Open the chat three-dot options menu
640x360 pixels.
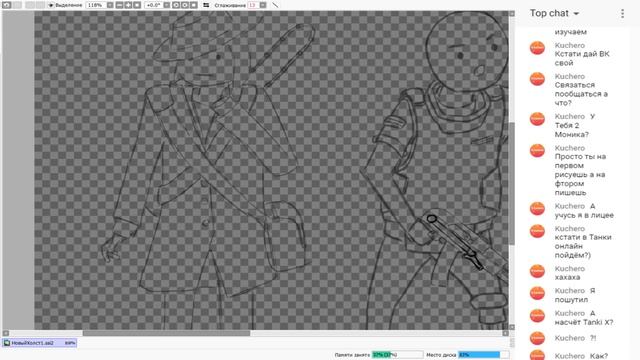coord(622,13)
